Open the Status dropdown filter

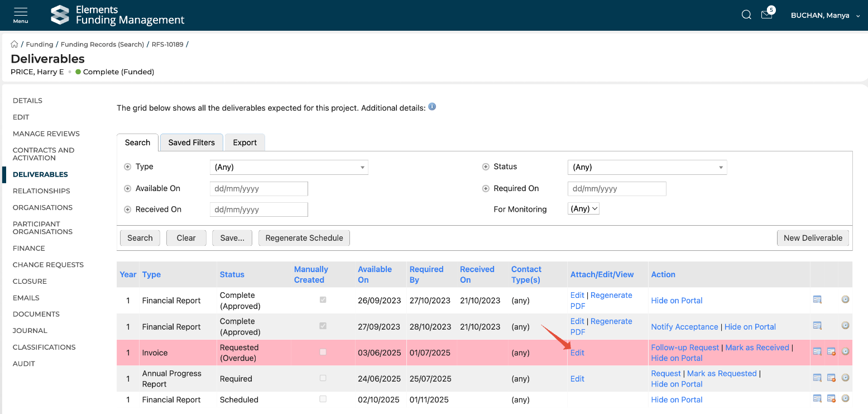pos(647,167)
